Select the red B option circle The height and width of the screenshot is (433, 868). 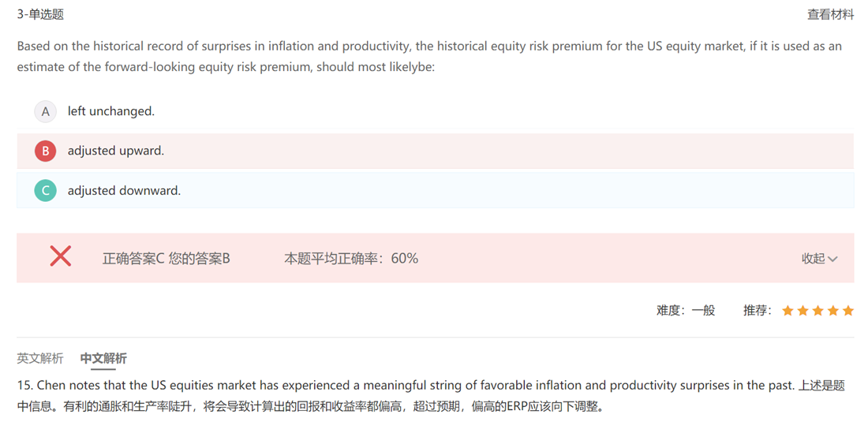pyautogui.click(x=45, y=151)
